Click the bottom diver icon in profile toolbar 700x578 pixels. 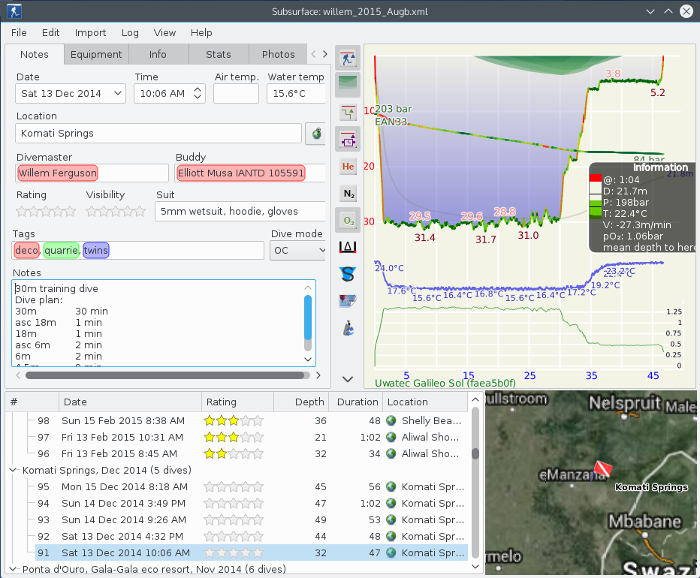pyautogui.click(x=348, y=327)
